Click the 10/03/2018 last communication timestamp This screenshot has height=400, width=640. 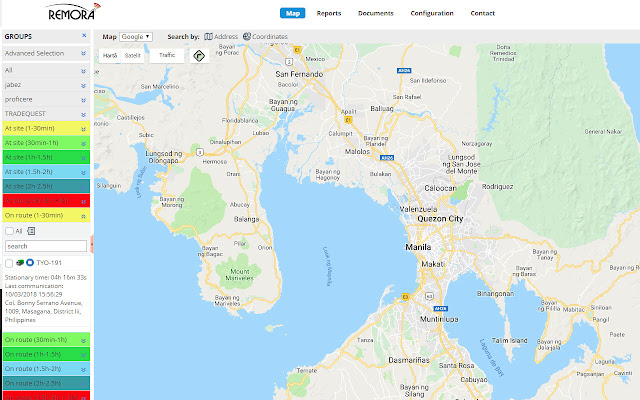tap(33, 294)
